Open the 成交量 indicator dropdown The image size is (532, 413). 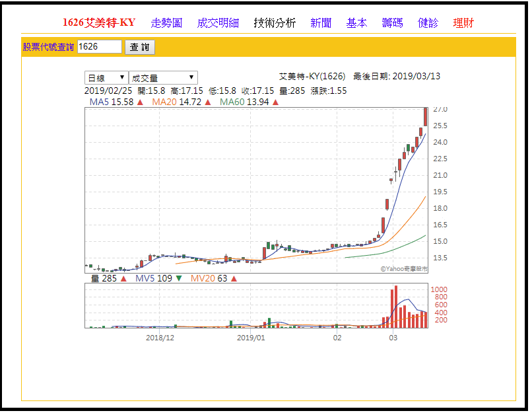163,78
